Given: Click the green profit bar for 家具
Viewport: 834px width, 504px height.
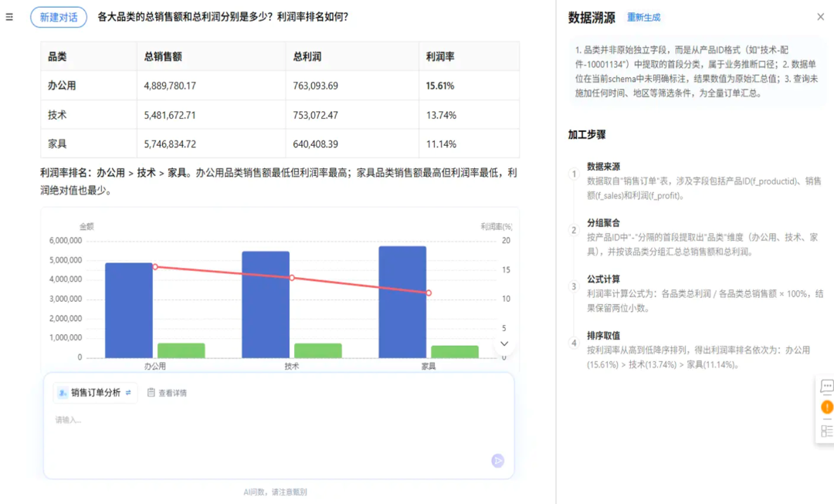Looking at the screenshot, I should click(454, 352).
